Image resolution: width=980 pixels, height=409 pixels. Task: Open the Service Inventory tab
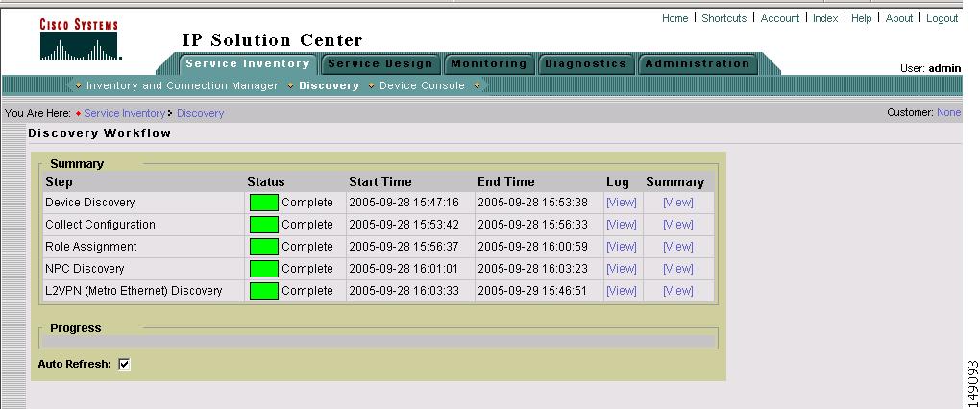248,63
